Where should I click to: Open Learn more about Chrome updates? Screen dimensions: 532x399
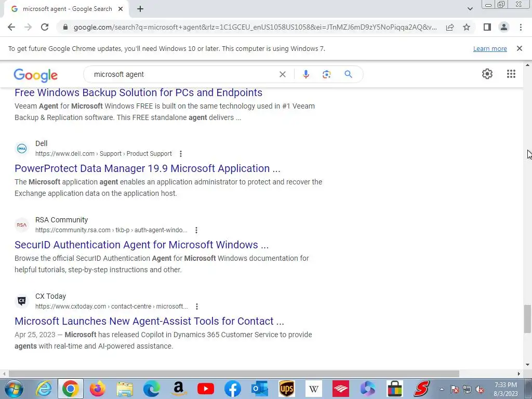[x=490, y=48]
